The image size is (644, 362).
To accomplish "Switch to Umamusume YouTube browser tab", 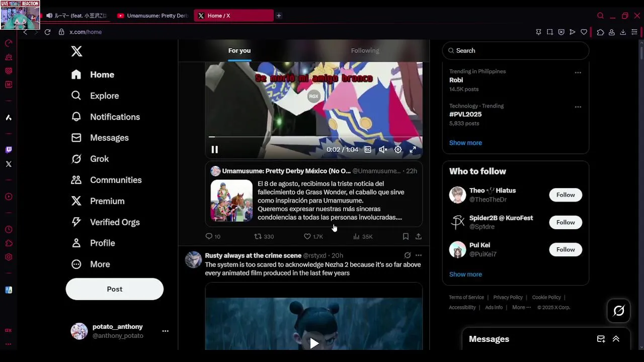I will point(153,16).
